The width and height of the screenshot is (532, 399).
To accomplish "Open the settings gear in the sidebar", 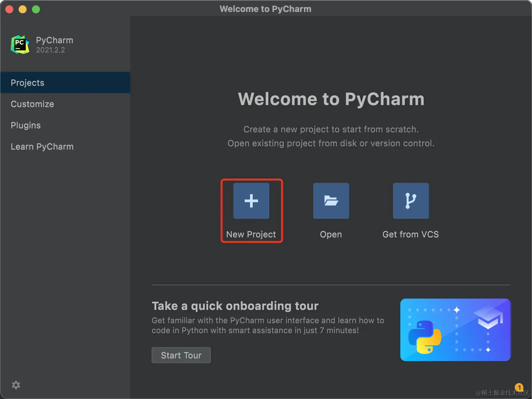I will click(x=16, y=385).
